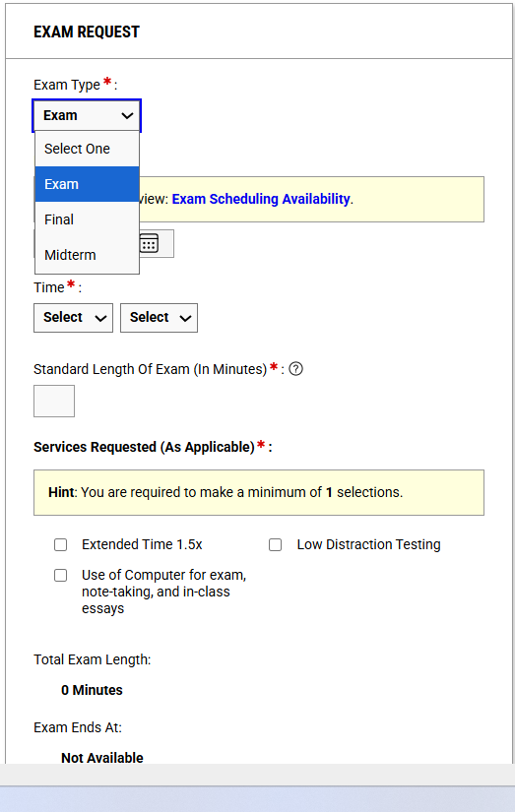Open the Exam Type dropdown showing Exam
515x812 pixels.
pos(87,115)
